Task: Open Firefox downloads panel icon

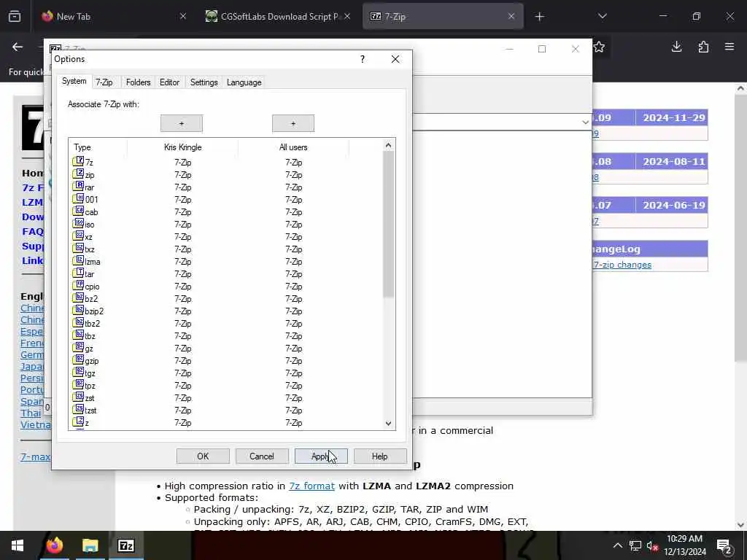Action: tap(676, 47)
